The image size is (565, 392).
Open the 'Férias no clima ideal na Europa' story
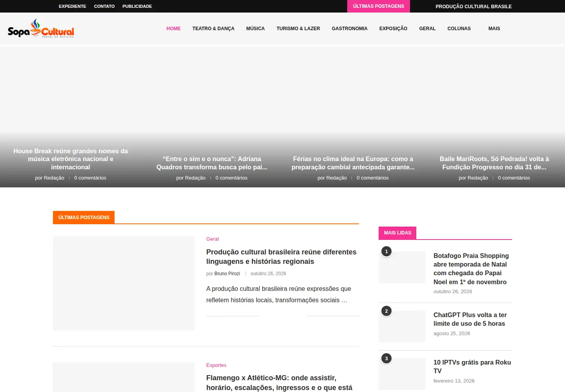pos(353,163)
